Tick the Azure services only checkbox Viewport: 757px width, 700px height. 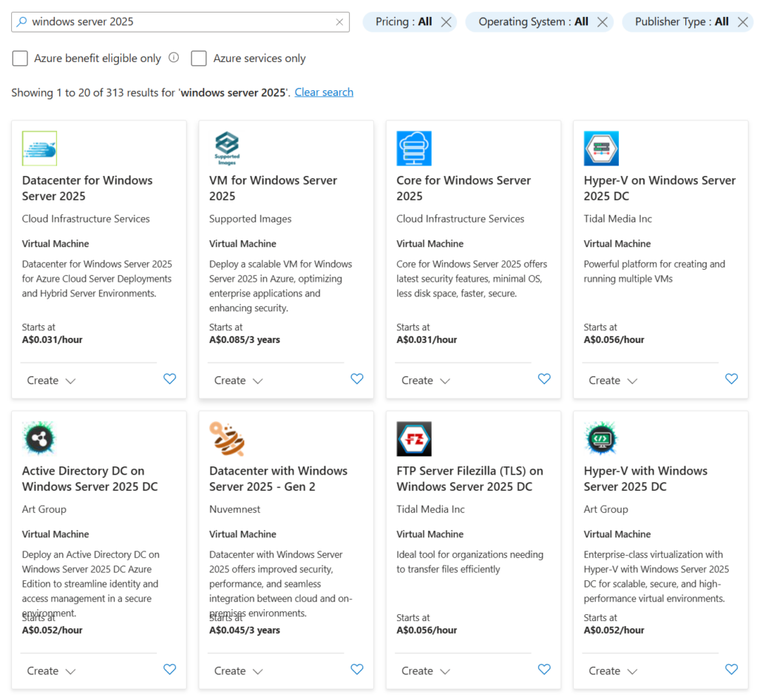tap(199, 58)
